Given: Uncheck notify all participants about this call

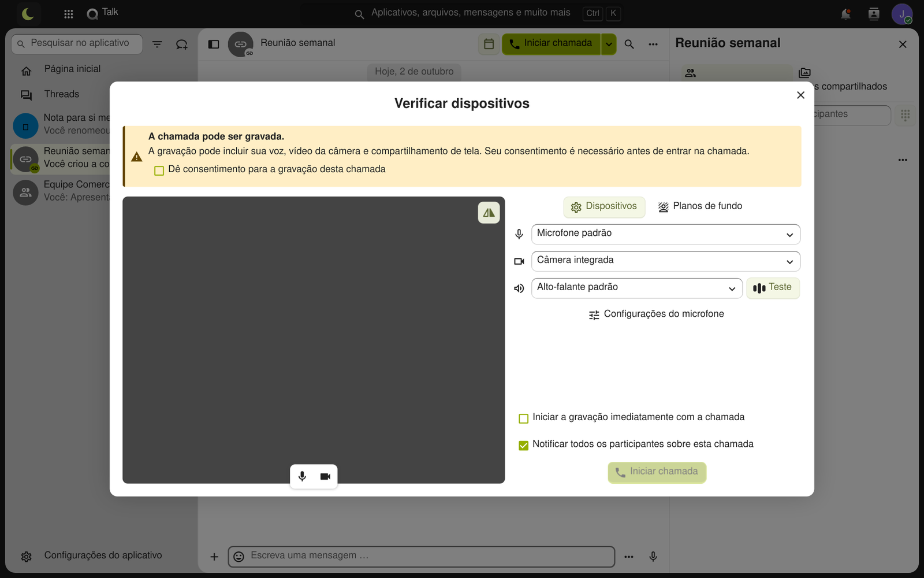Looking at the screenshot, I should tap(524, 446).
